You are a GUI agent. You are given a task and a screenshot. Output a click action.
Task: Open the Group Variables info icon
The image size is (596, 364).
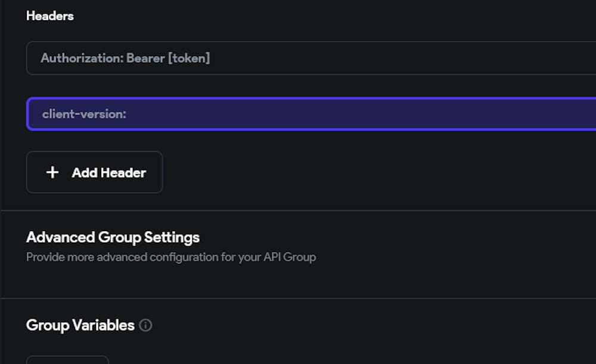pos(145,325)
